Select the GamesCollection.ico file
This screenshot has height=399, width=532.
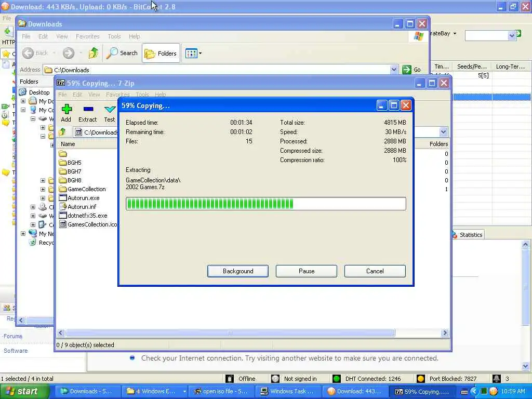pos(88,224)
